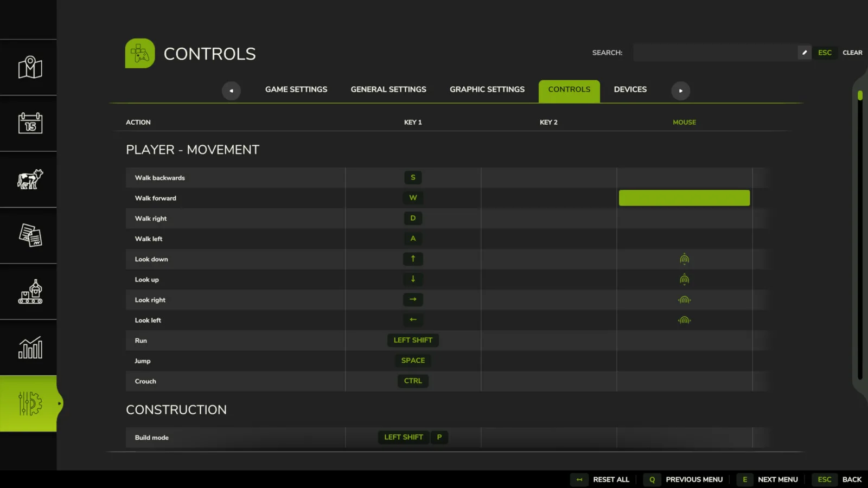Open the contracts documents sidebar icon
The height and width of the screenshot is (488, 868).
[x=30, y=235]
